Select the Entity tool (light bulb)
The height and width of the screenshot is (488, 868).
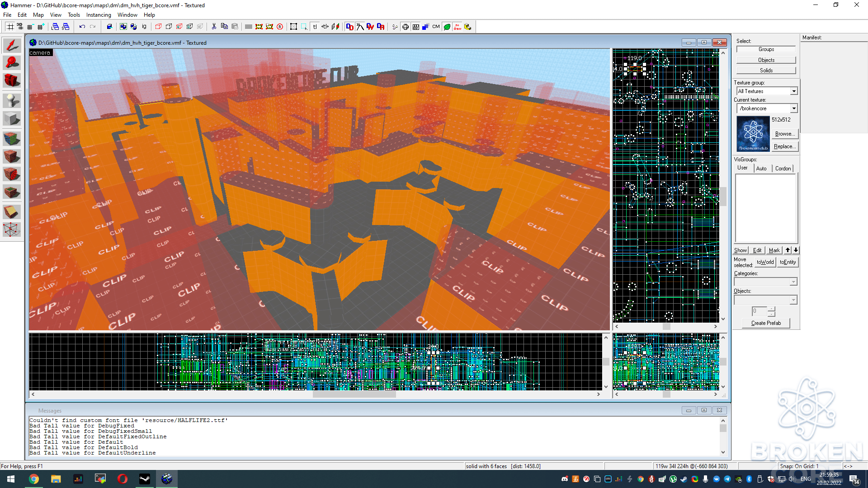pyautogui.click(x=12, y=100)
